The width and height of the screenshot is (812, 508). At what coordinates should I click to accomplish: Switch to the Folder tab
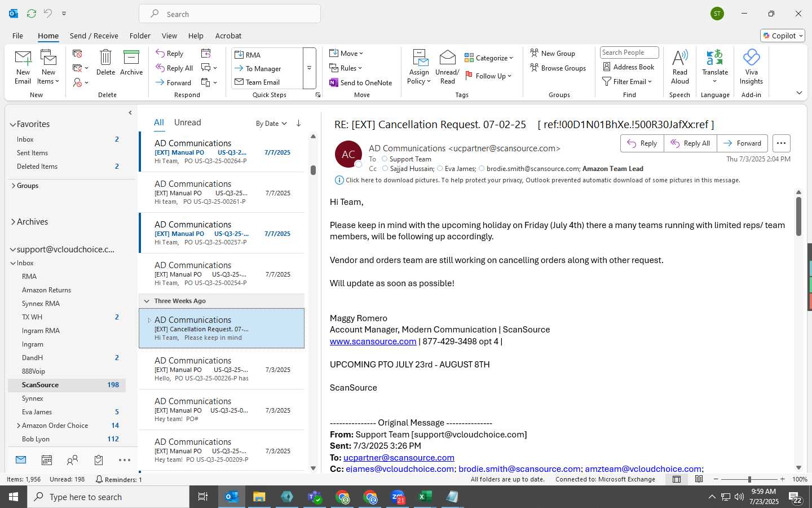(x=140, y=36)
